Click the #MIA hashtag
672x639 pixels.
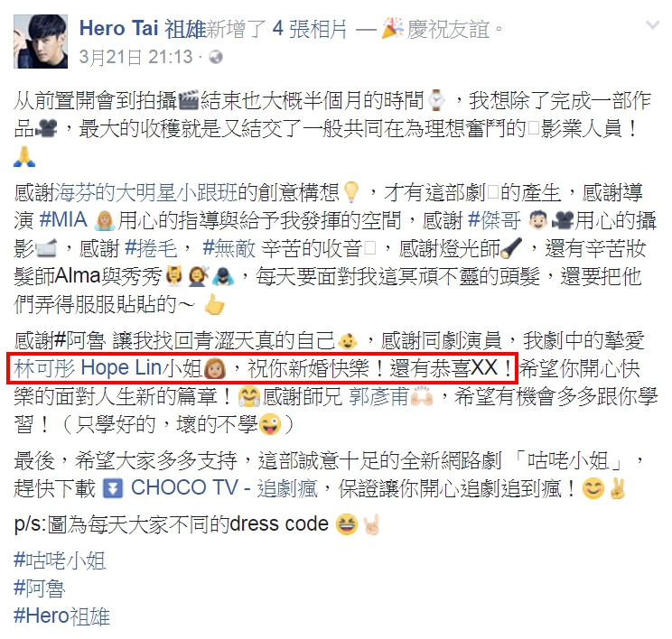click(63, 220)
